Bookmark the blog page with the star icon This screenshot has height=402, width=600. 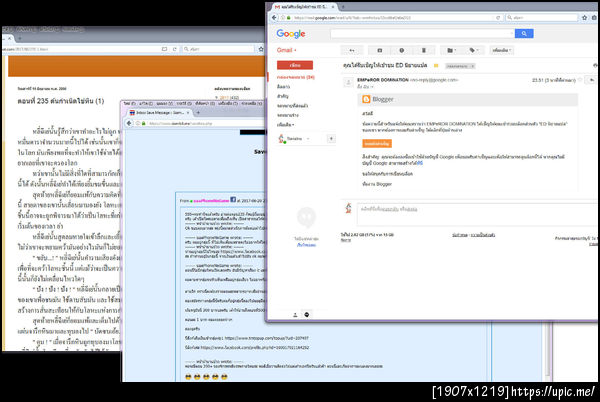tap(261, 49)
